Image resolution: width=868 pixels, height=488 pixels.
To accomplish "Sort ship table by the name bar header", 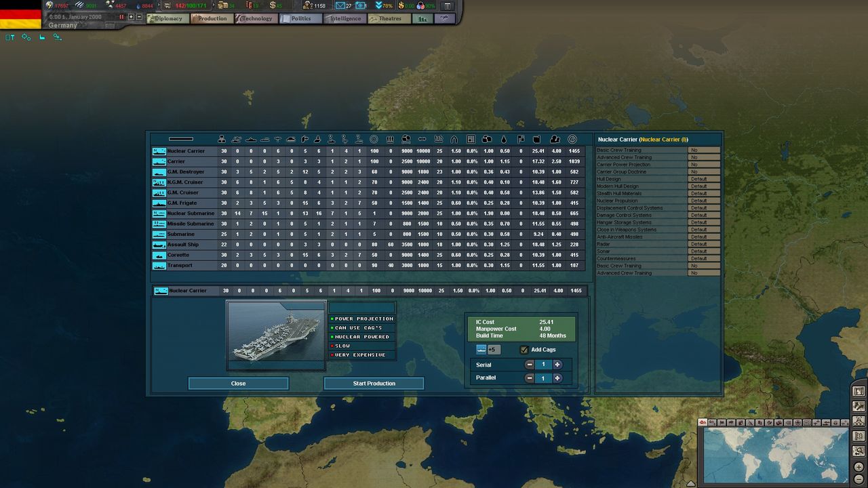I will 181,139.
